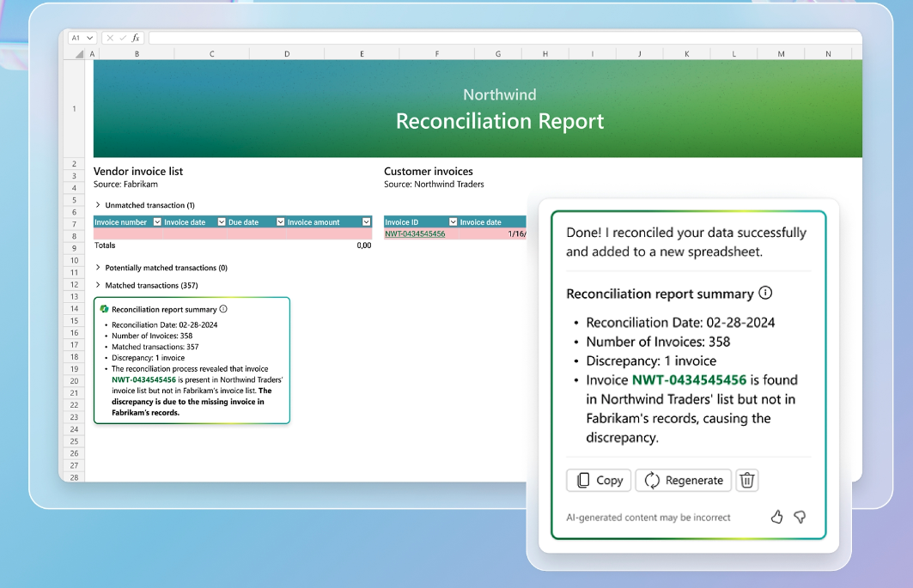Open the Invoice number filter dropdown
Viewport: 913px width, 588px height.
coord(156,222)
